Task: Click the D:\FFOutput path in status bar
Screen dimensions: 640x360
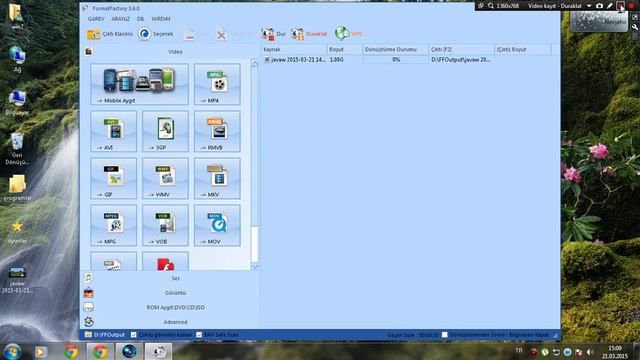Action: (109, 335)
